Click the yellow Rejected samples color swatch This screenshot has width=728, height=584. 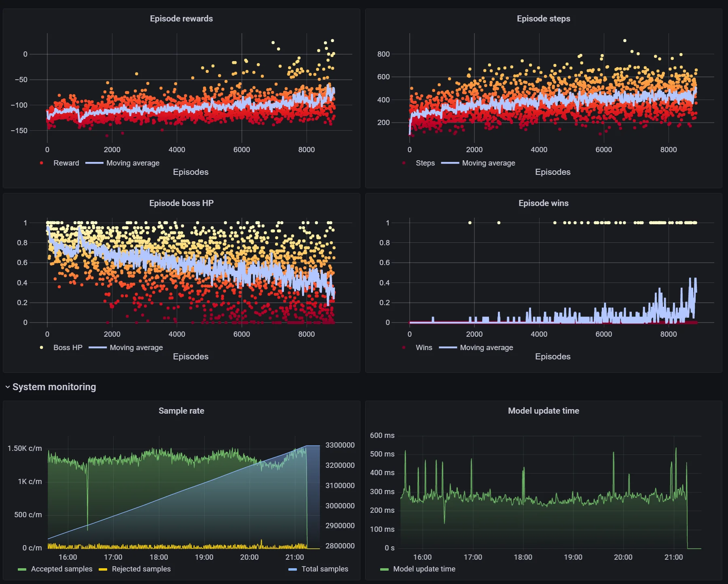coord(103,569)
